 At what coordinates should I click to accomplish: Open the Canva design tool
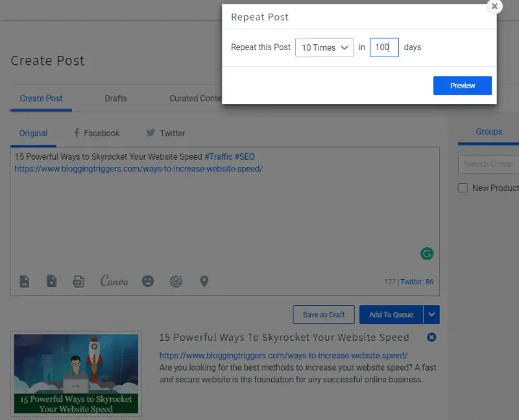(114, 281)
